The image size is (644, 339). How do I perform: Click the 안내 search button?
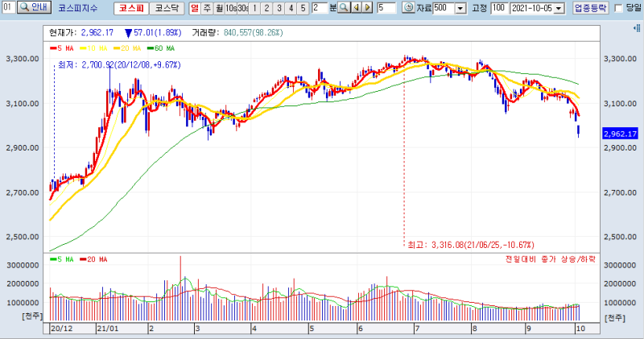coord(35,7)
